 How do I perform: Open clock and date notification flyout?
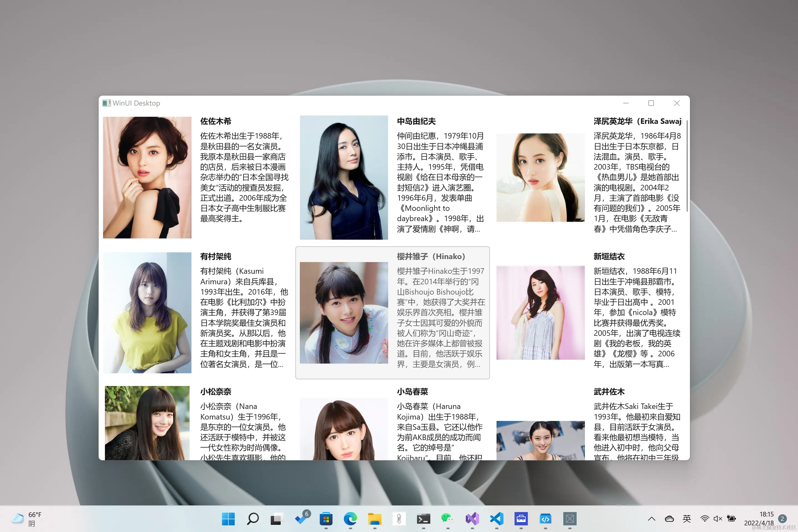(x=759, y=519)
